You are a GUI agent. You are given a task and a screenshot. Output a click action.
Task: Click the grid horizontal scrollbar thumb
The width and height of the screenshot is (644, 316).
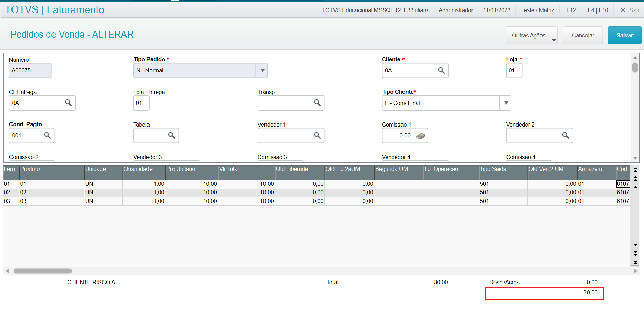coord(43,271)
